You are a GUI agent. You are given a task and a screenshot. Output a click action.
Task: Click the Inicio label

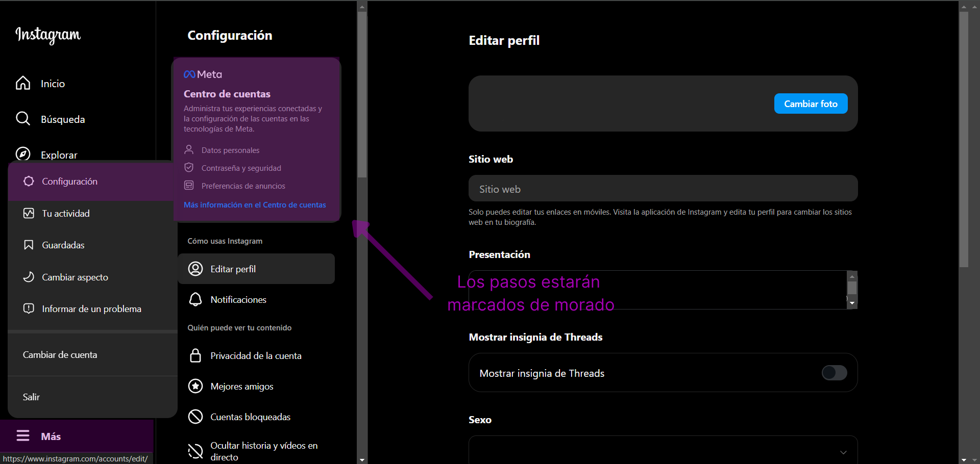pos(53,84)
